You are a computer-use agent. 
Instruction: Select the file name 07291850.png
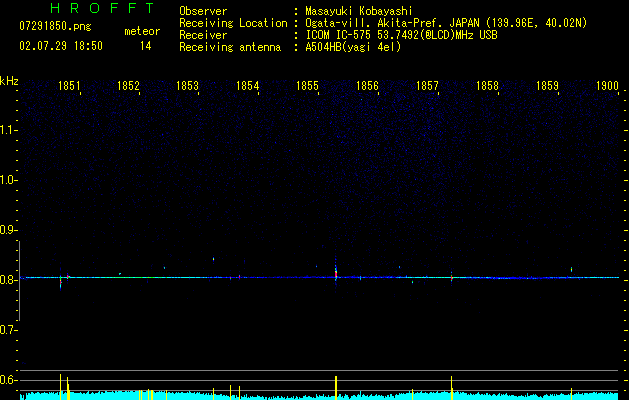55,26
